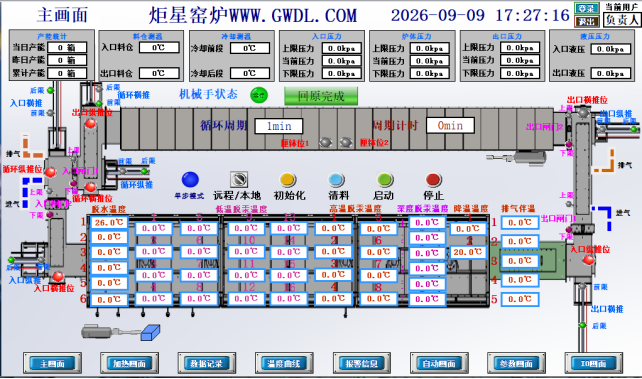Open the 加热画面 screen tab
Viewport: 642px width, 379px height.
129,363
